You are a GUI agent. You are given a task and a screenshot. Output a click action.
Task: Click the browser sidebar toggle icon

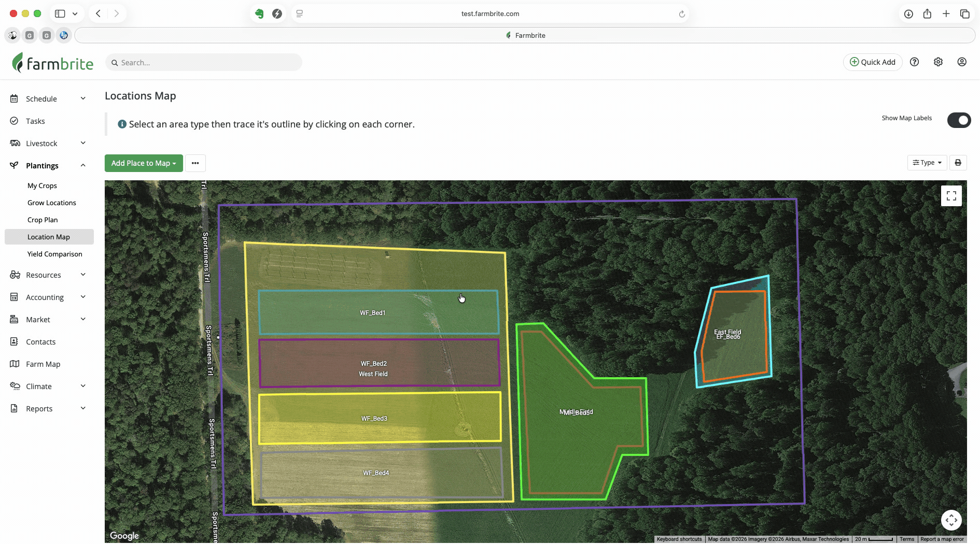pyautogui.click(x=60, y=14)
